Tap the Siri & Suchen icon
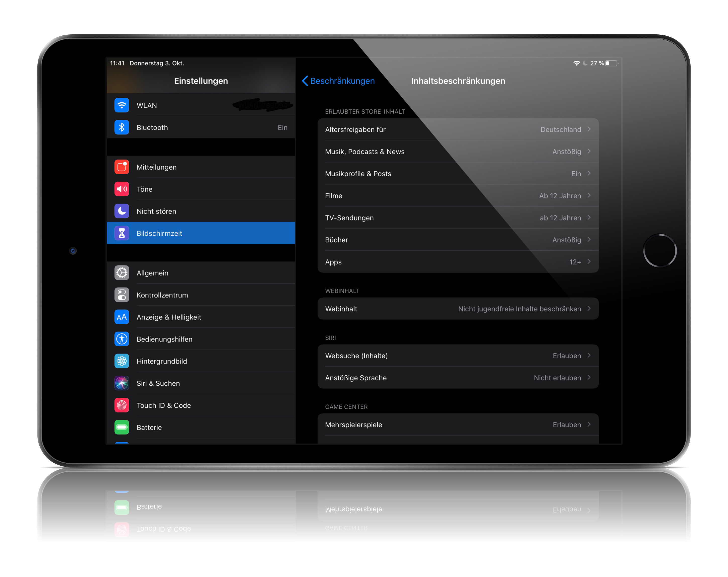Image resolution: width=728 pixels, height=577 pixels. click(122, 383)
